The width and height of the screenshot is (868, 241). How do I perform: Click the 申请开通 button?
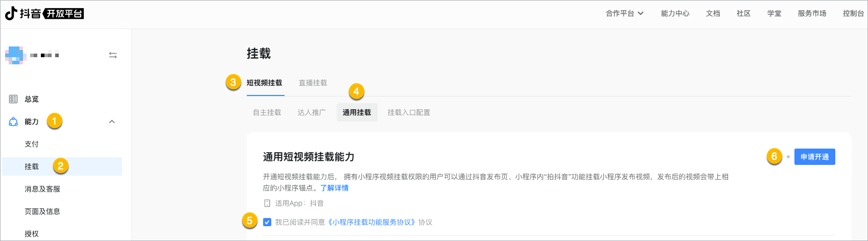(x=814, y=157)
